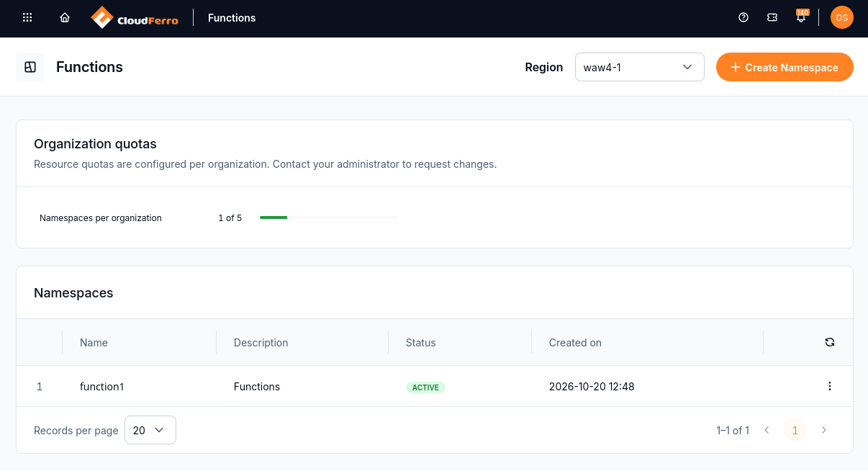This screenshot has height=471, width=868.
Task: Click the Status column header
Action: pos(420,343)
